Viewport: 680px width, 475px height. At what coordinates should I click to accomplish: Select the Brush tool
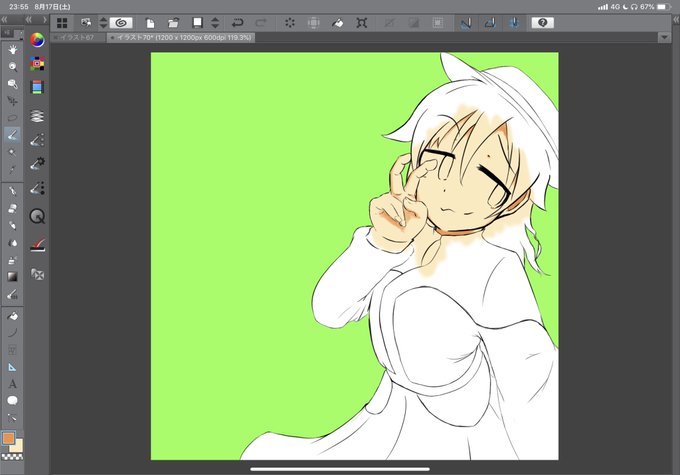click(13, 226)
